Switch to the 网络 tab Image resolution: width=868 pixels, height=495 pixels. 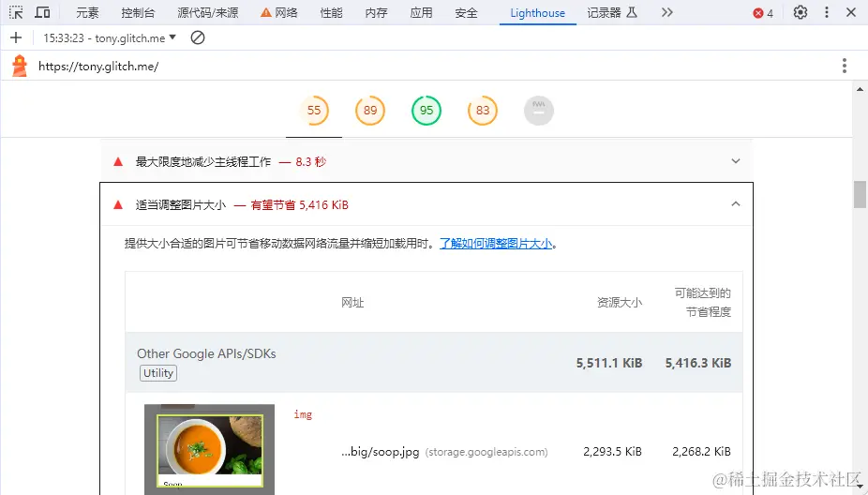(279, 13)
